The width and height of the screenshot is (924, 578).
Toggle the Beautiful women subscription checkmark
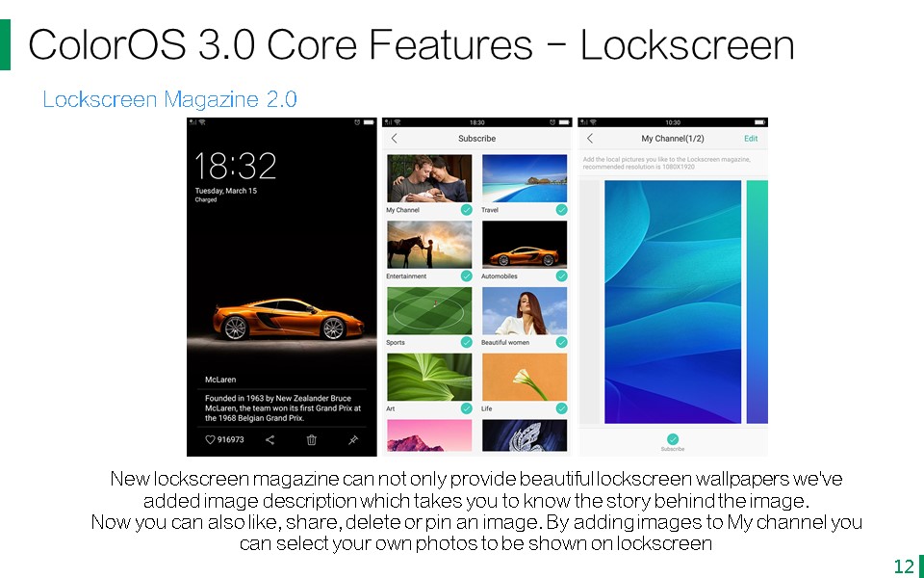pos(561,342)
